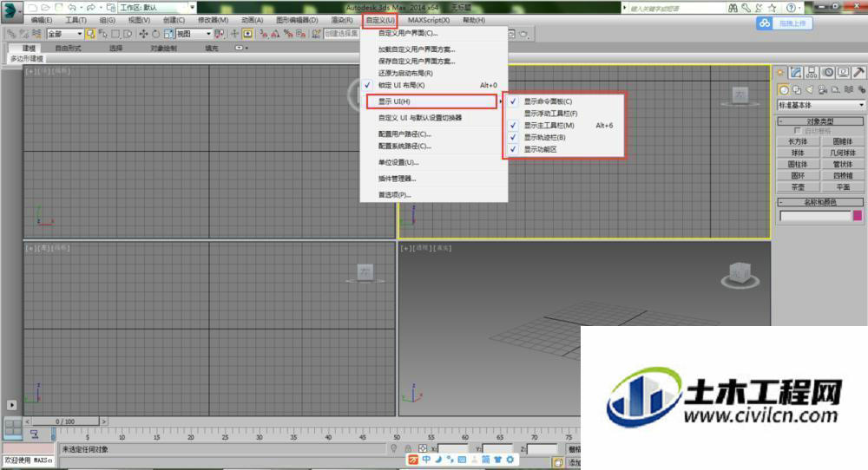Toggle the Window/Crossing selection icon

(x=128, y=34)
